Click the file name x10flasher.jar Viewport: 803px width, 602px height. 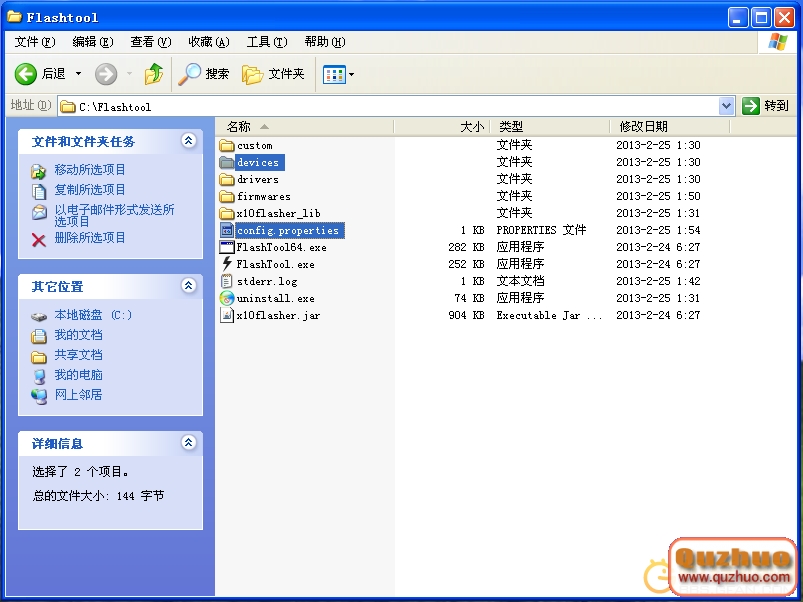(x=279, y=315)
